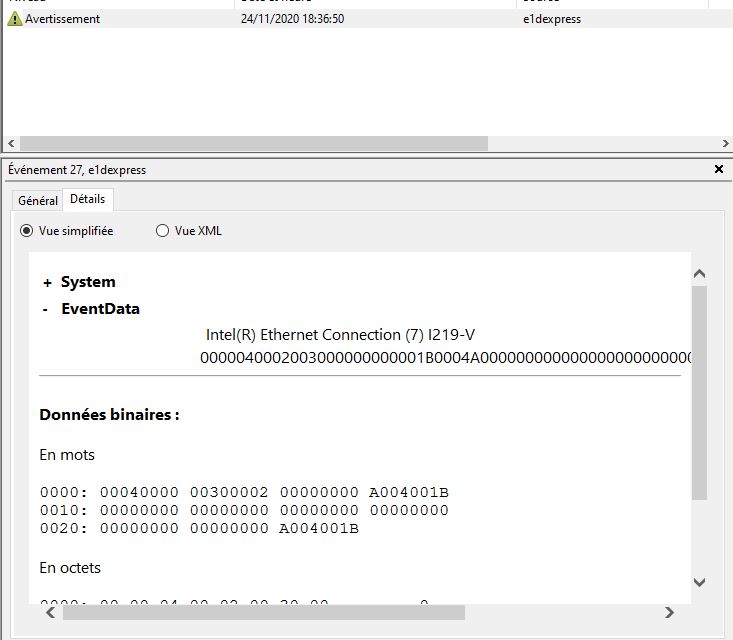This screenshot has height=640, width=733.
Task: Collapse the EventData node
Action: click(45, 309)
